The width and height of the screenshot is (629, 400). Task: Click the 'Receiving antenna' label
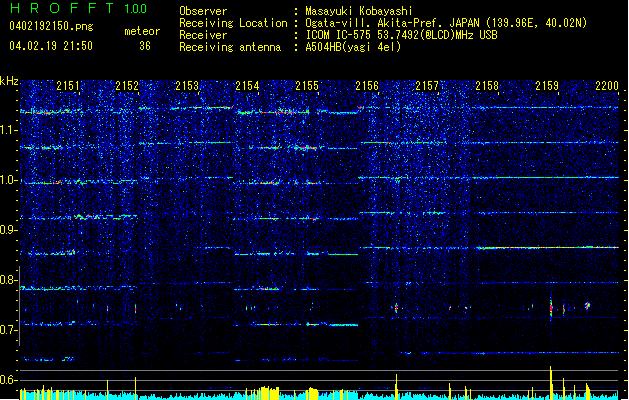[x=230, y=47]
